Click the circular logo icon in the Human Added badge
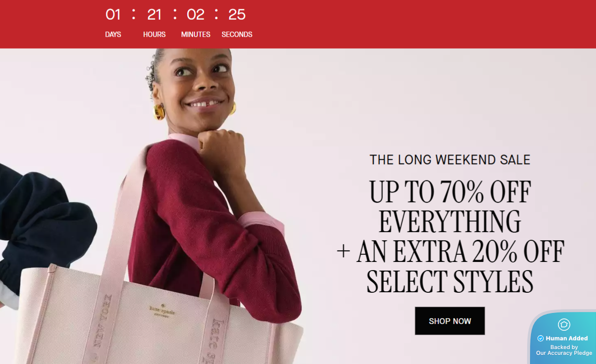596x364 pixels. tap(564, 325)
